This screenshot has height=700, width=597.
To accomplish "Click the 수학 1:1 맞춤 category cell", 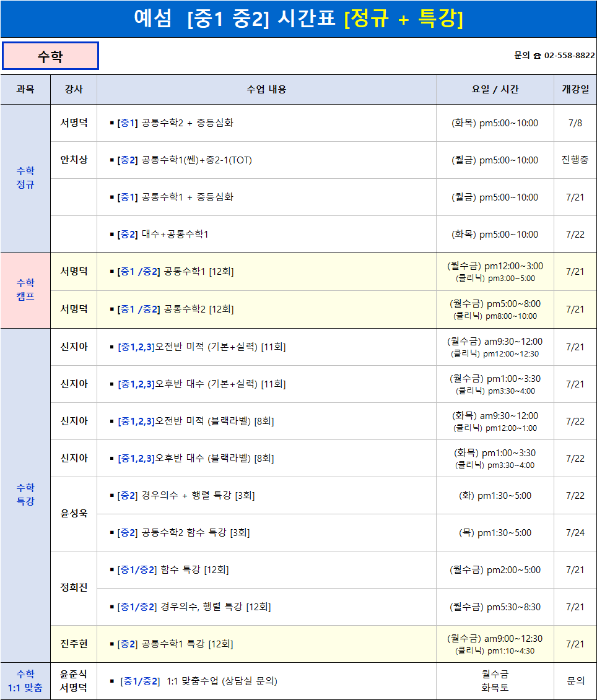I will click(x=25, y=681).
